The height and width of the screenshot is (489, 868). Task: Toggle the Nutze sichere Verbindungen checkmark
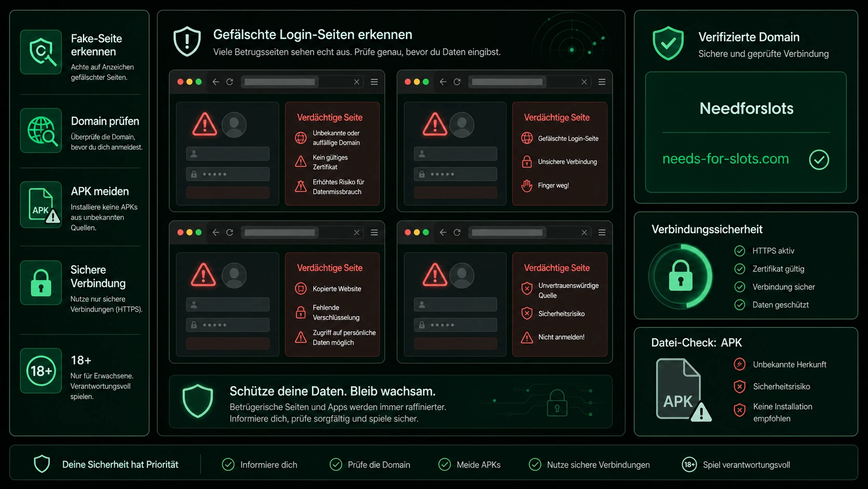pos(535,465)
